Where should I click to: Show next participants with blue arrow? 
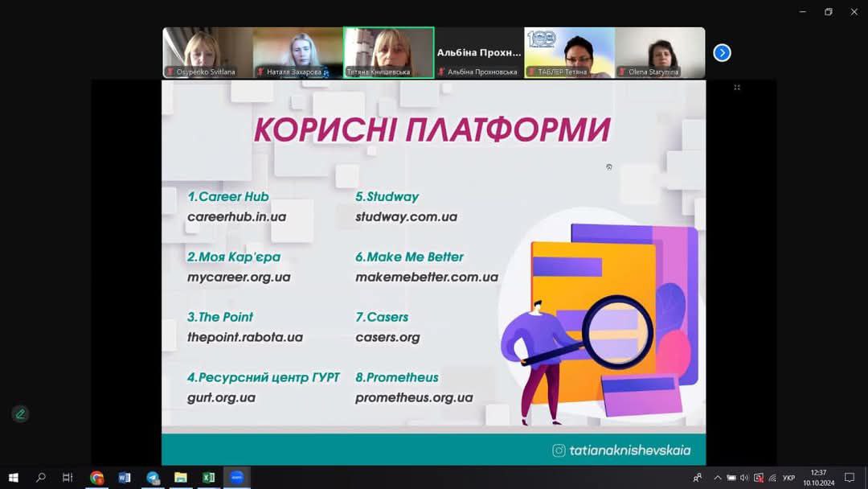(x=722, y=53)
